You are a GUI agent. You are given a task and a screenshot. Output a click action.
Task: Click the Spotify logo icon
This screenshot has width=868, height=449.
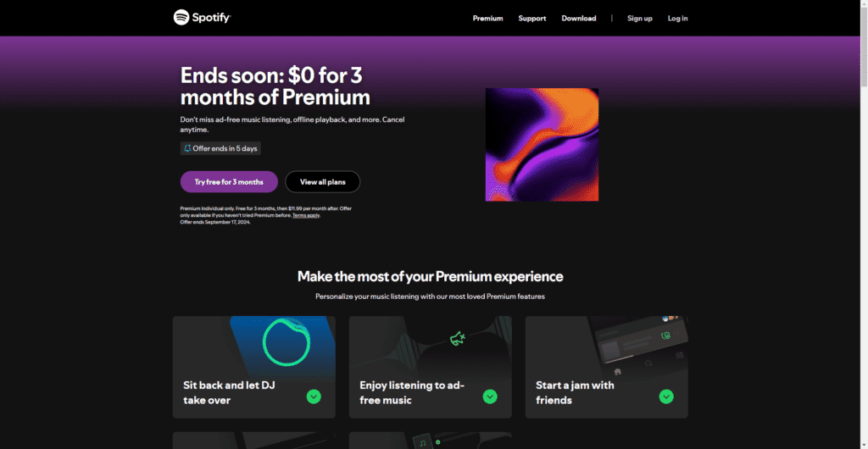coord(181,18)
